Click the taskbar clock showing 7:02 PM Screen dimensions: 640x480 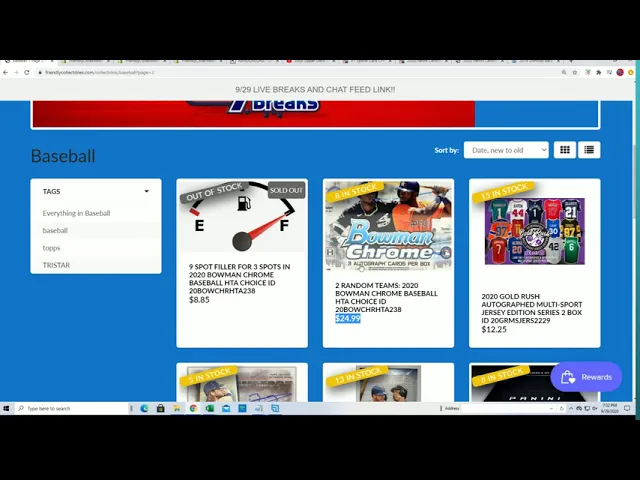click(x=610, y=408)
